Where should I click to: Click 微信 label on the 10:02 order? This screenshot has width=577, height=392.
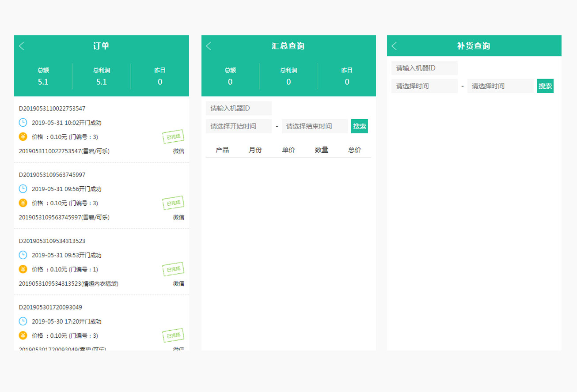pos(178,151)
